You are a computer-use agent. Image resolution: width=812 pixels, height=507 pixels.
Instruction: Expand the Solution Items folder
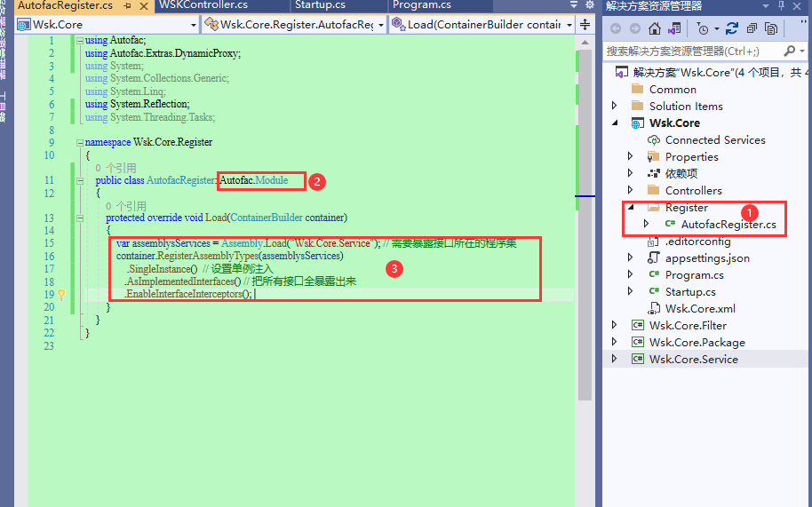[614, 106]
